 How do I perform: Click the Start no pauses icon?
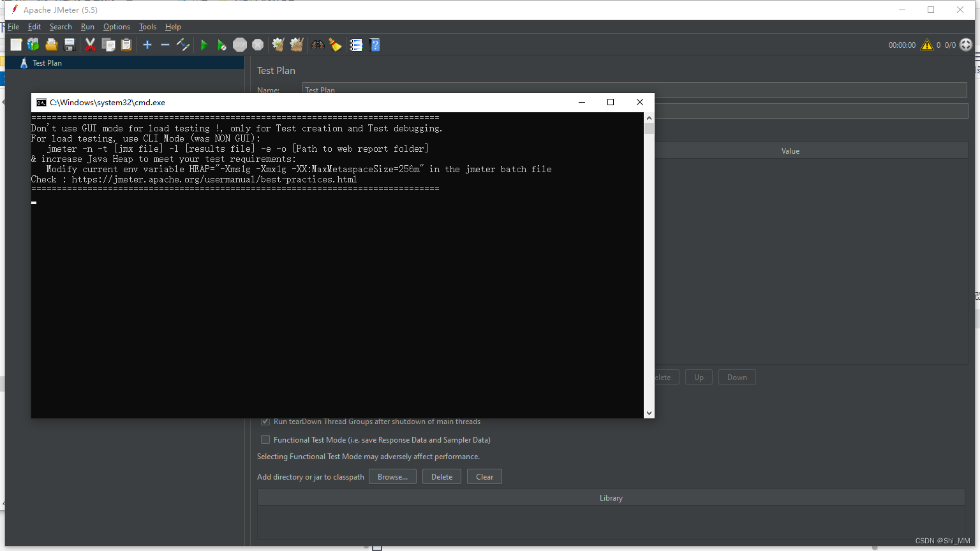pos(221,45)
